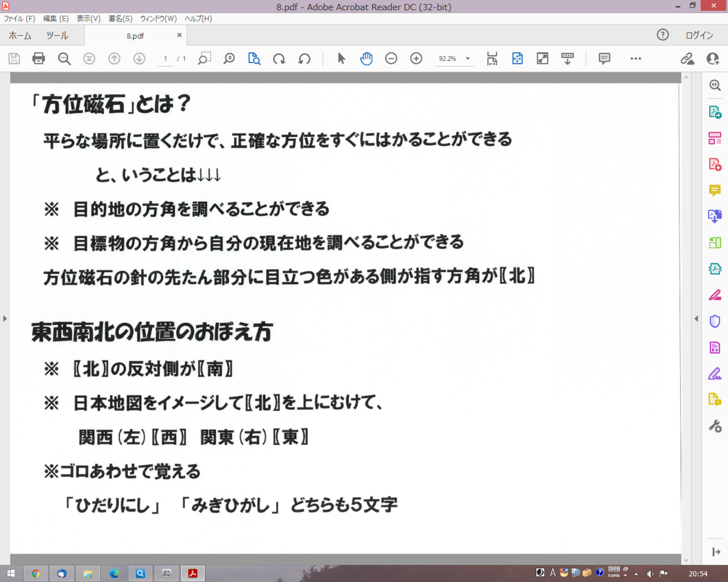The image size is (728, 582).
Task: Open the Windows Start button
Action: (x=11, y=573)
